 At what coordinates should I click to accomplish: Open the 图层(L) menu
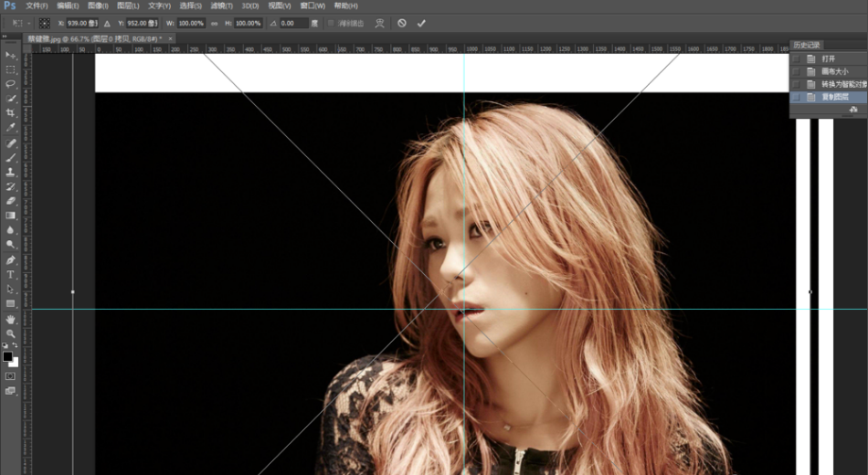click(128, 5)
